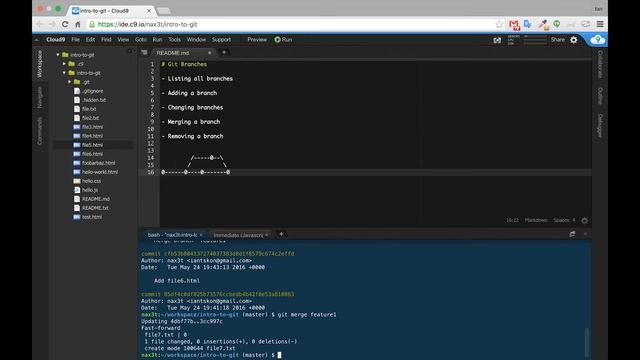Open the Spaces: 4 indentation dropdown

pos(564,220)
